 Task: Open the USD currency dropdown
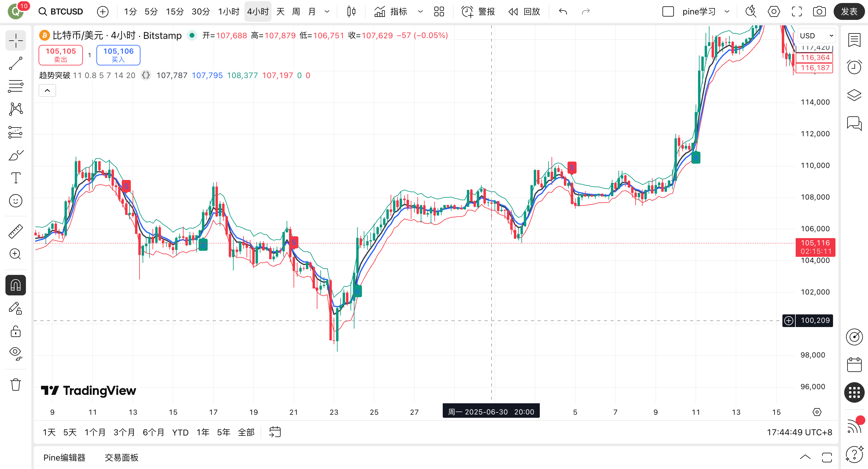click(816, 36)
